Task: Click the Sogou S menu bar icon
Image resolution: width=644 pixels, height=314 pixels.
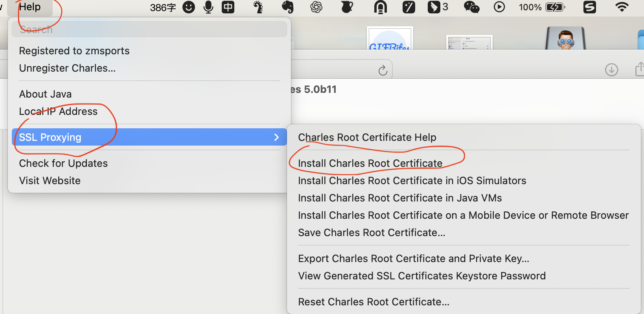Action: (x=590, y=7)
